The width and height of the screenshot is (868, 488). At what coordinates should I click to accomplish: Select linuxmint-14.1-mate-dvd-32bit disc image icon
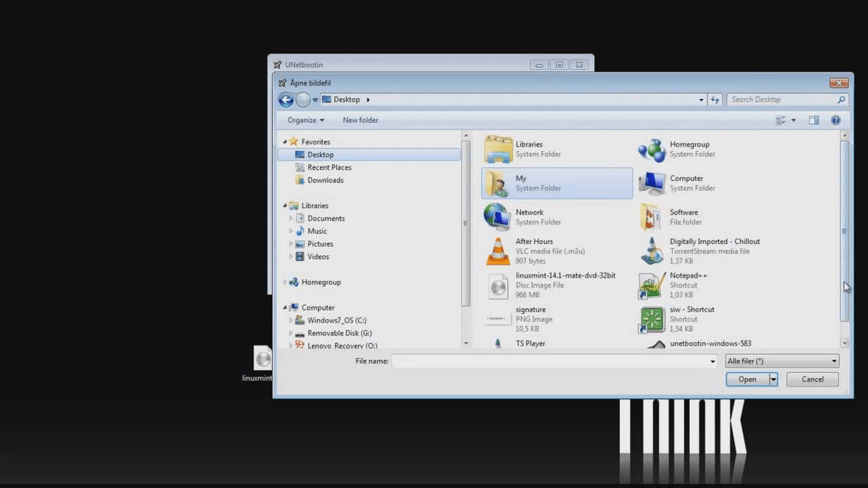point(498,286)
